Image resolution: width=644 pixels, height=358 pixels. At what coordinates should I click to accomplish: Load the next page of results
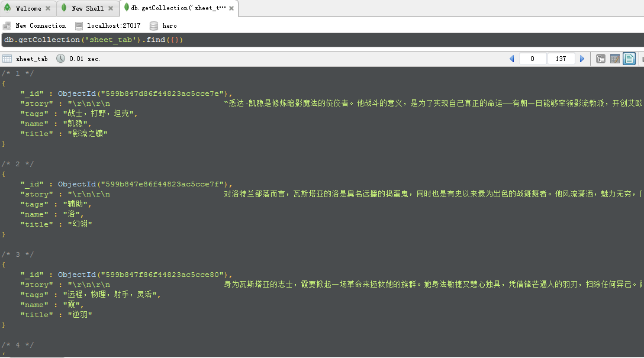click(582, 59)
